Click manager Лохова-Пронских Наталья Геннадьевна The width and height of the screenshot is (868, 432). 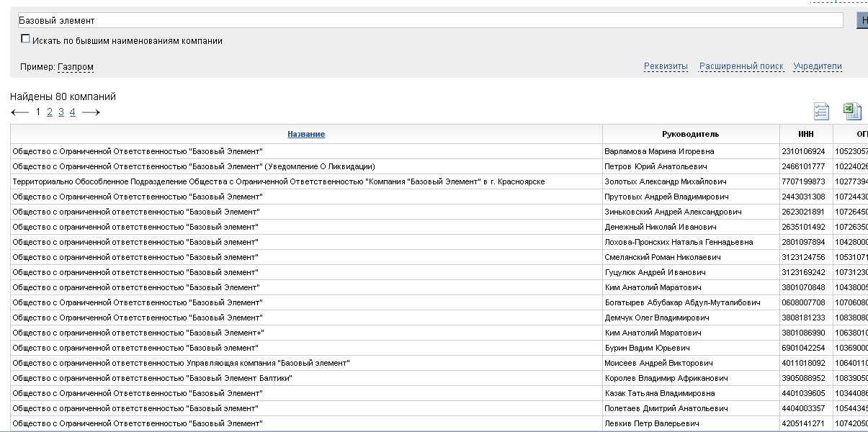point(679,242)
